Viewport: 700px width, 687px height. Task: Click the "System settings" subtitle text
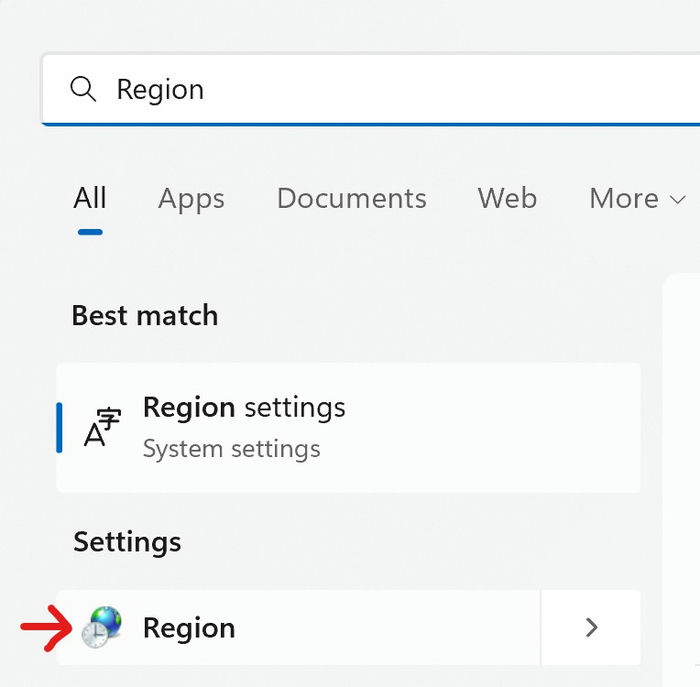click(x=231, y=449)
